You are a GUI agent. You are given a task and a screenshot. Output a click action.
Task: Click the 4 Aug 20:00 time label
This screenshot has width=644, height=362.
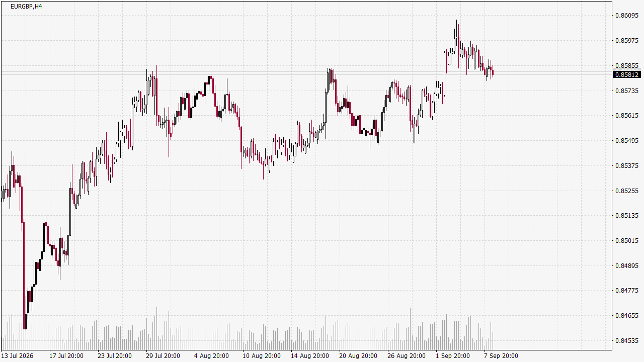211,356
